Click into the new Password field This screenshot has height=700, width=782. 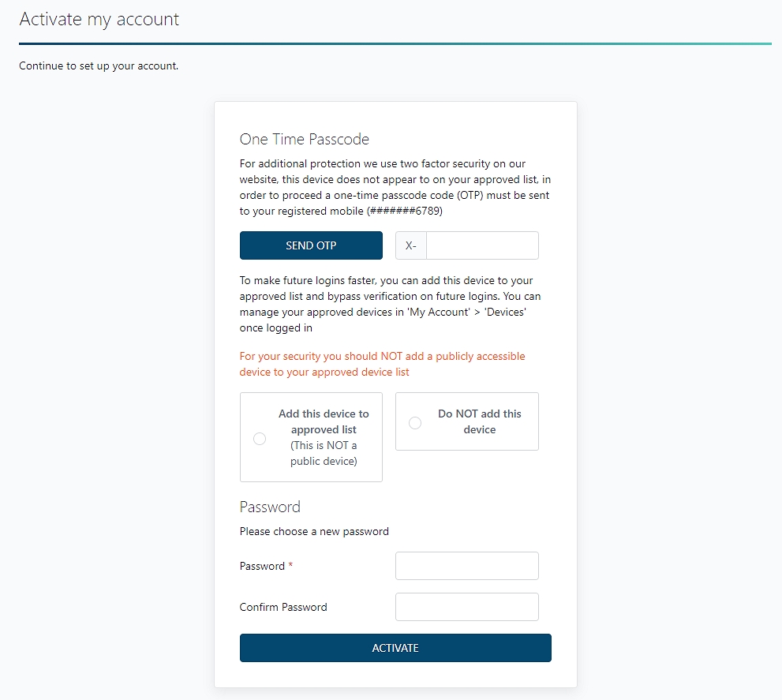pyautogui.click(x=466, y=566)
